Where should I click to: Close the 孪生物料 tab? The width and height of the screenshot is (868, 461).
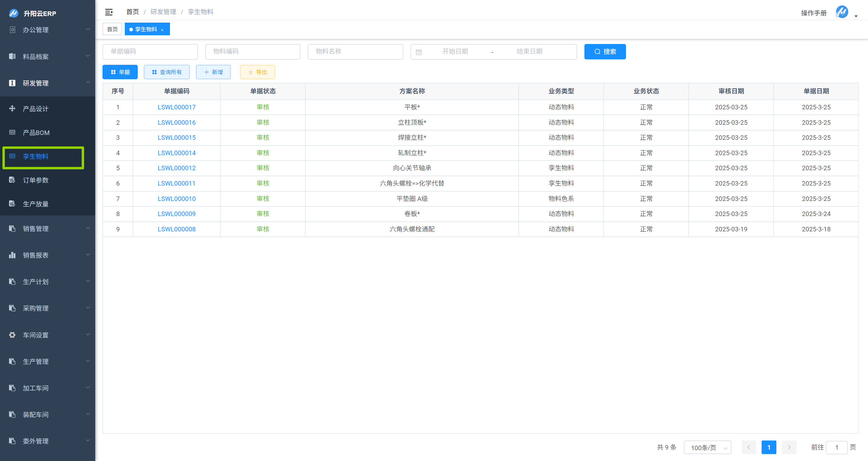click(162, 30)
